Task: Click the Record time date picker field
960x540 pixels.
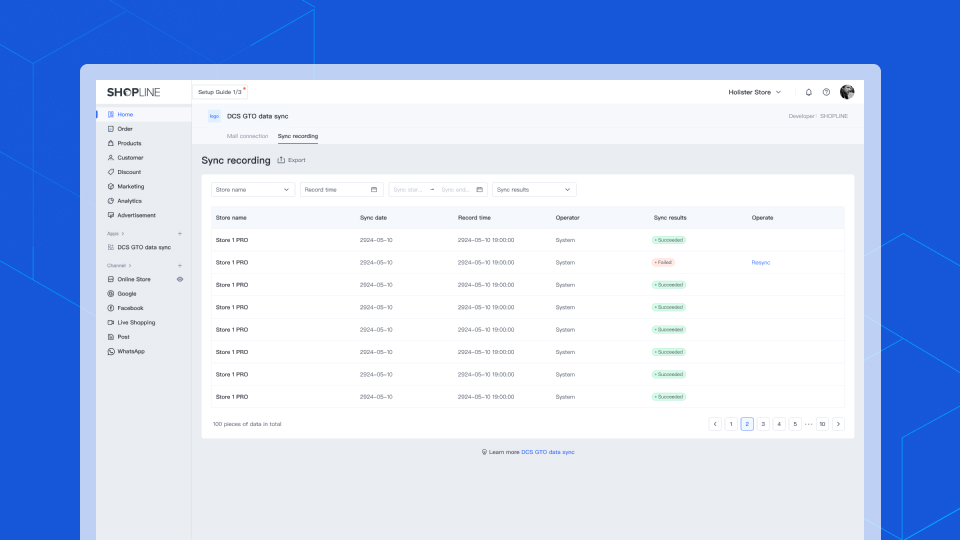Action: click(340, 189)
